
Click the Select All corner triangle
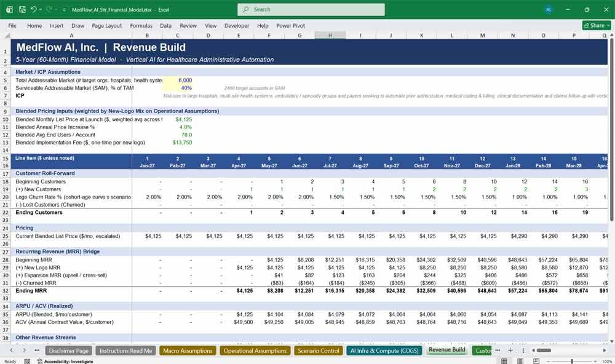click(7, 35)
